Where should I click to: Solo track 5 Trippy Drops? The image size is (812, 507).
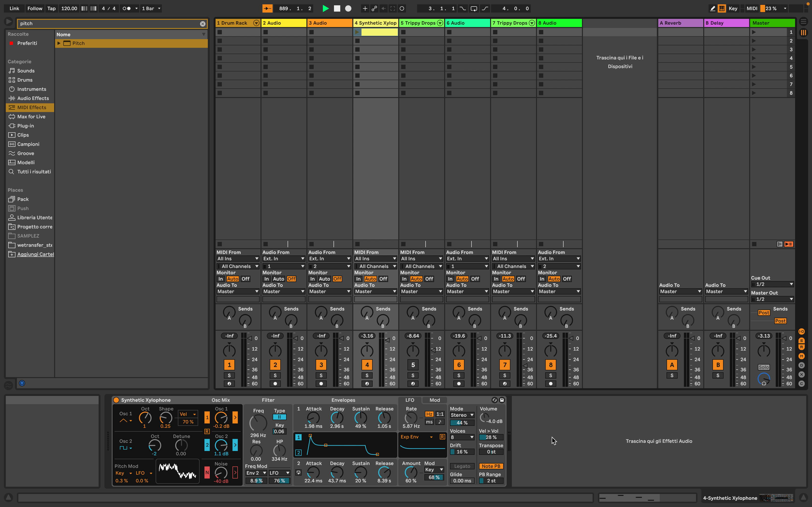[x=413, y=375]
